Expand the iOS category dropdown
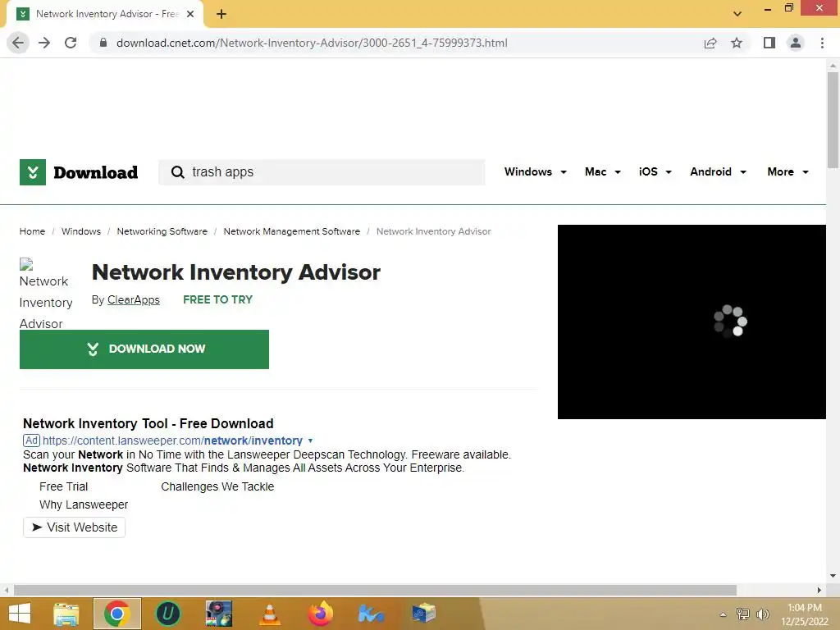Viewport: 840px width, 630px height. click(x=655, y=172)
